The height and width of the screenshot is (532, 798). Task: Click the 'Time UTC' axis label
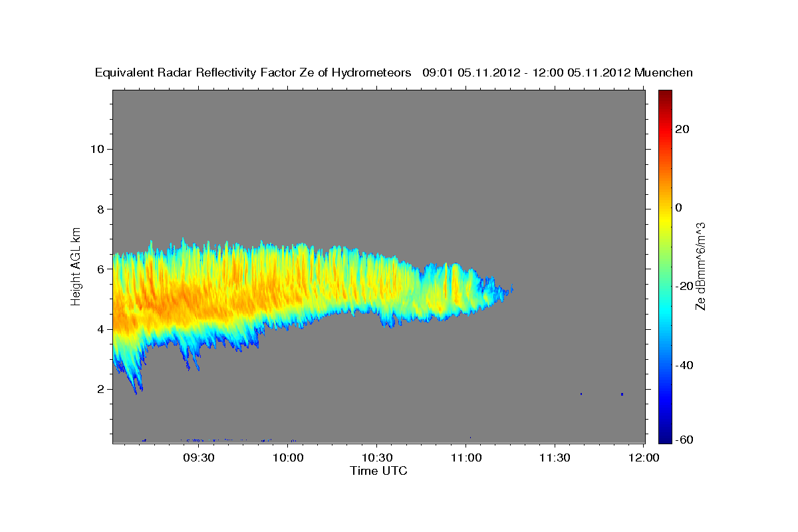(x=378, y=471)
